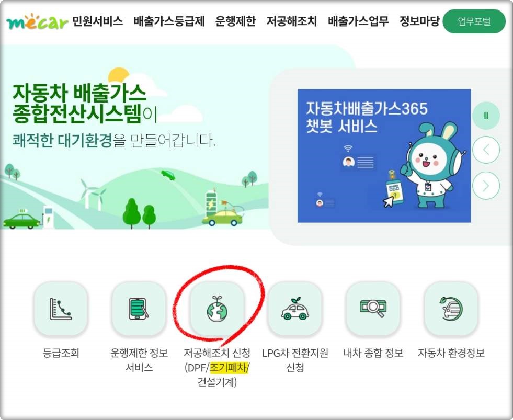Click the 등급조회 text label
The height and width of the screenshot is (420, 513).
[x=61, y=353]
